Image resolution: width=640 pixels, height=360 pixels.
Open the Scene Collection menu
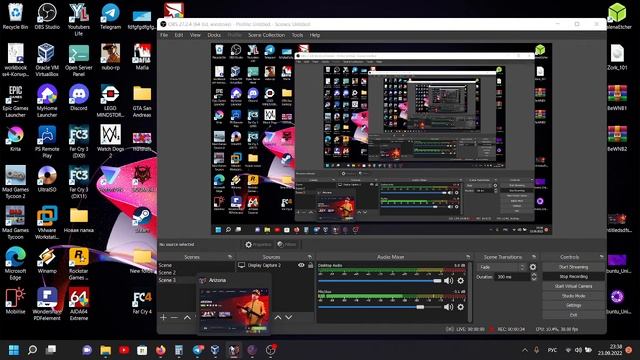[266, 35]
